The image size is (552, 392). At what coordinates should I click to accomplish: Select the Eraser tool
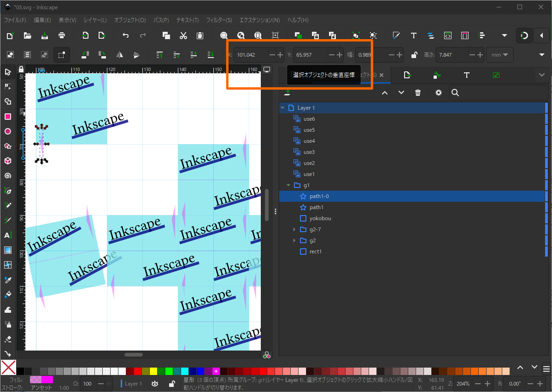point(8,339)
